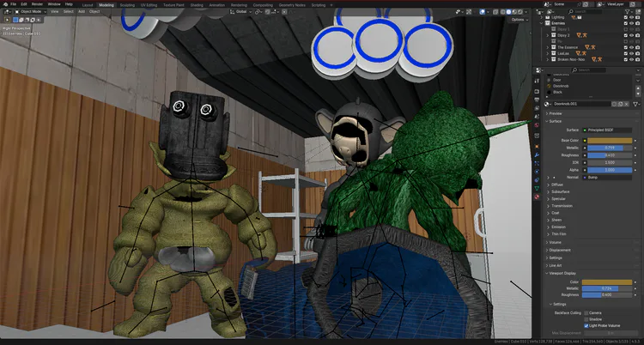This screenshot has height=345, width=644.
Task: Open the Particles properties tab icon
Action: point(537,163)
